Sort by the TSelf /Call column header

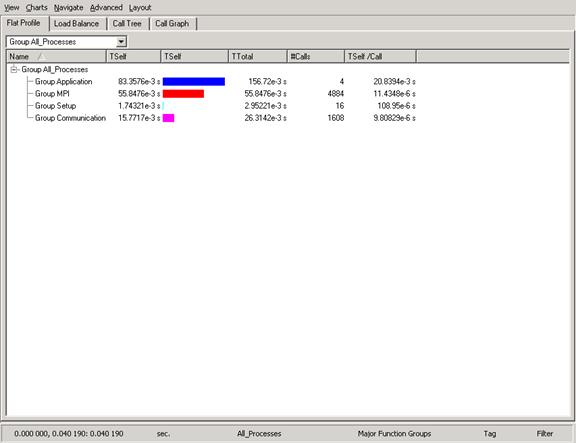click(380, 56)
